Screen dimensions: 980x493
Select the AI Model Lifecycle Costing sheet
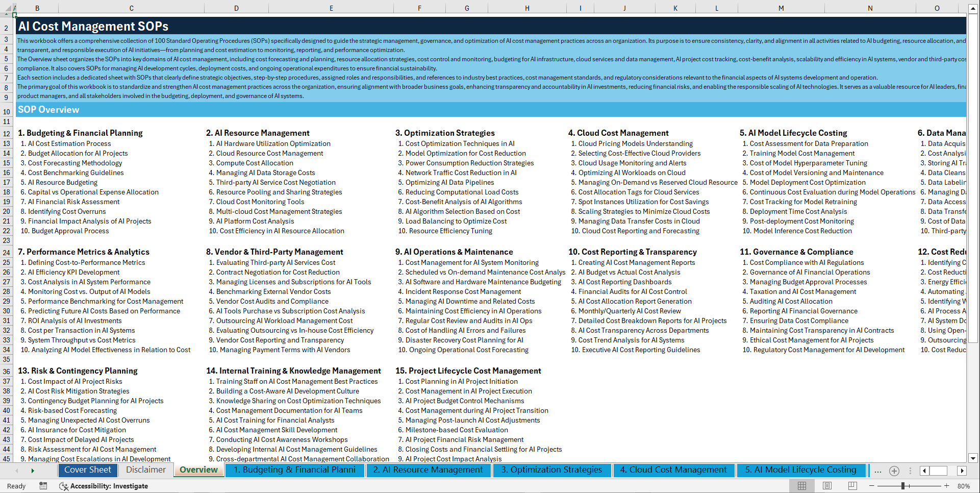(x=800, y=470)
